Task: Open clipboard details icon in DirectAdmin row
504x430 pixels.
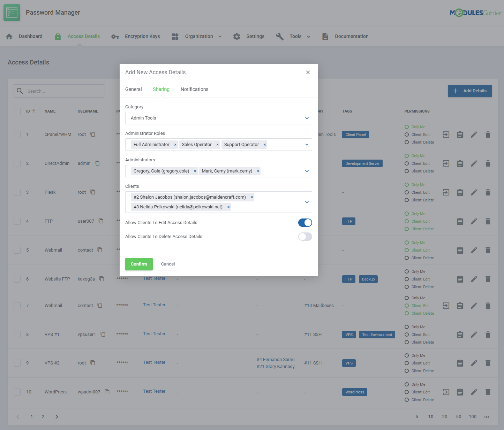Action: [460, 163]
